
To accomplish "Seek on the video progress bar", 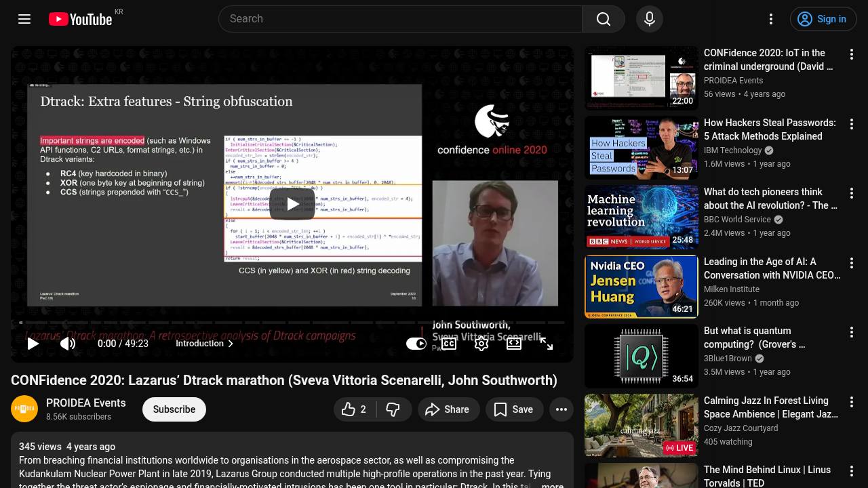I will [292, 323].
